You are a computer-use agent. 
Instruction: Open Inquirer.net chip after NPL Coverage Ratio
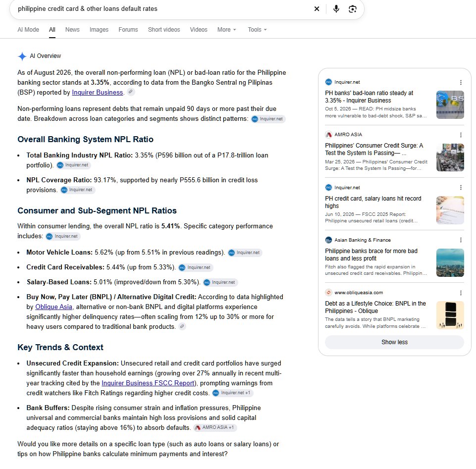point(77,190)
